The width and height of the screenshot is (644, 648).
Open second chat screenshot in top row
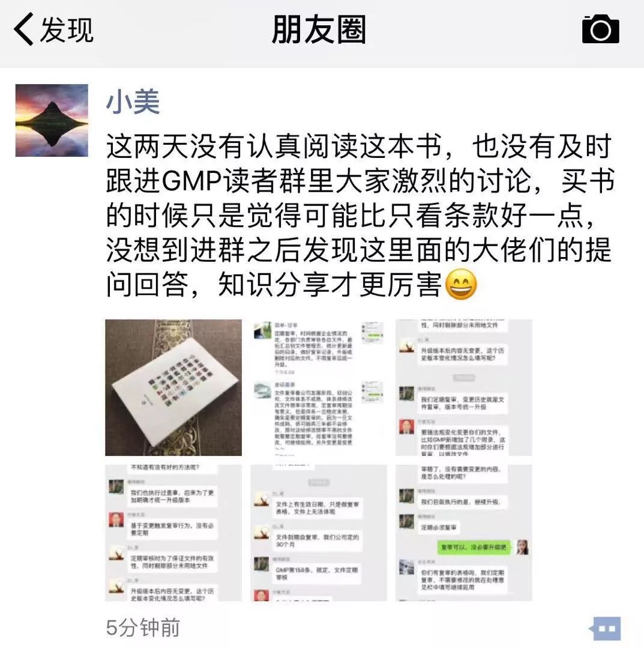tap(319, 387)
